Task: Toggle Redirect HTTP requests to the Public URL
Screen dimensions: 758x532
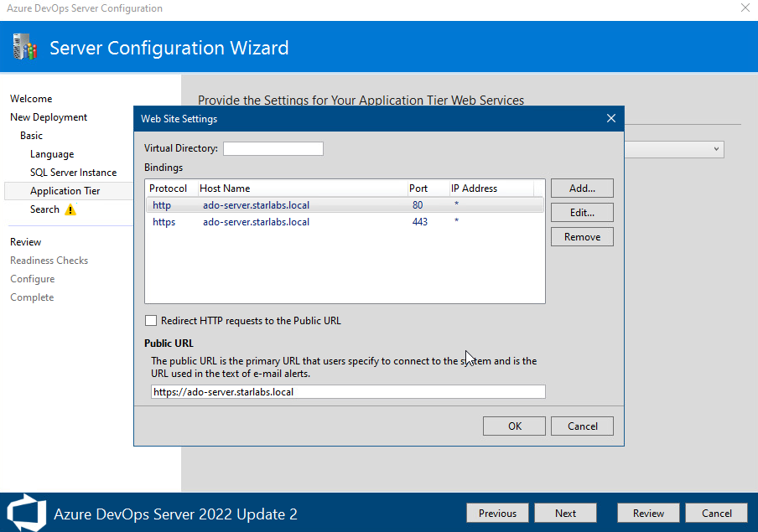Action: tap(151, 320)
